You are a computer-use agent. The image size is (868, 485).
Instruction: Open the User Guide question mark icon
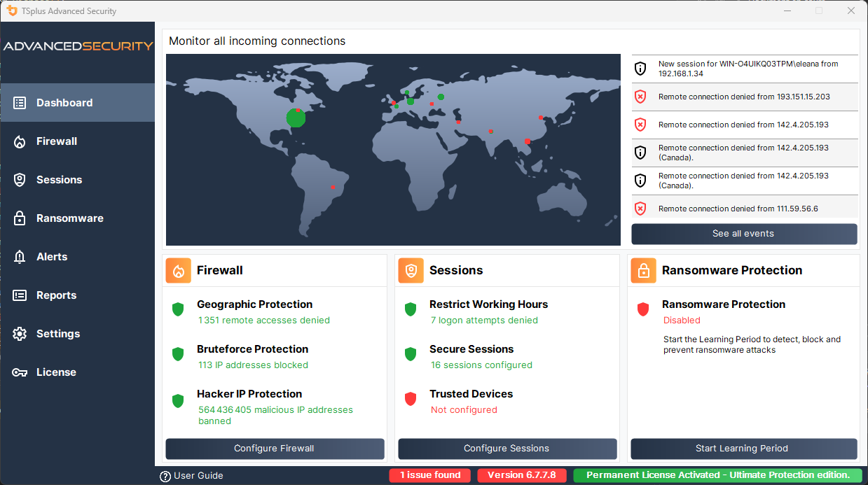pos(165,475)
